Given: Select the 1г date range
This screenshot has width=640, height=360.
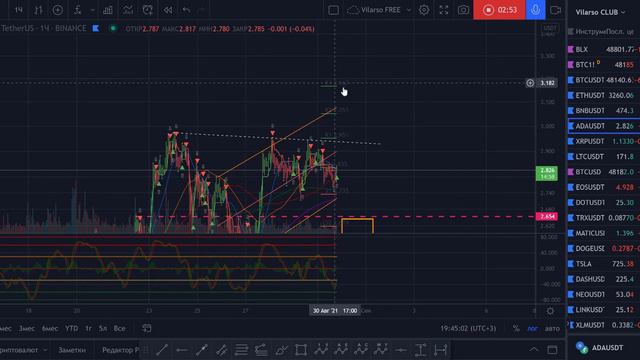Looking at the screenshot, I should point(88,329).
